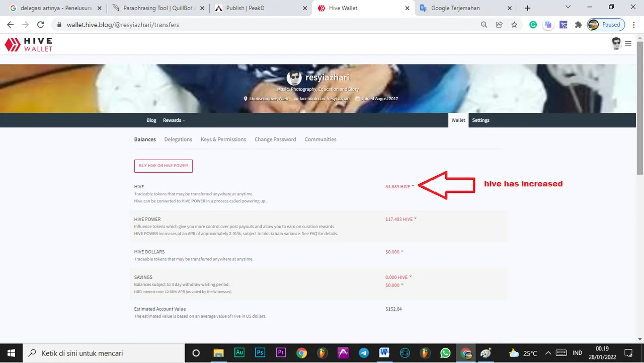The image size is (644, 363).
Task: Click the purple paper-plane extension icon
Action: point(563,25)
